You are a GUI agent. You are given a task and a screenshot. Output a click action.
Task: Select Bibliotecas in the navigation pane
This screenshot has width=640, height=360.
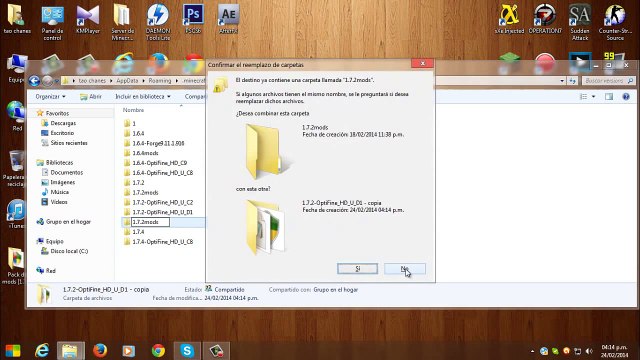coord(59,162)
